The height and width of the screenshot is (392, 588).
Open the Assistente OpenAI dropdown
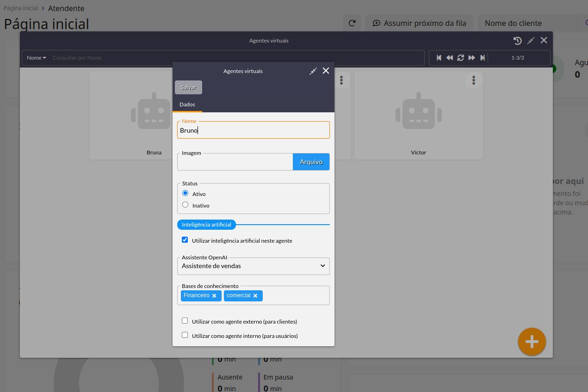(254, 266)
